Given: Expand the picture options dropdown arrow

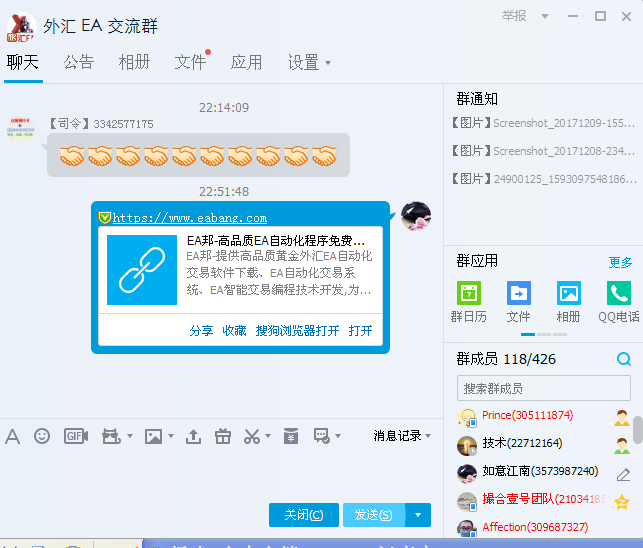Looking at the screenshot, I should click(171, 436).
